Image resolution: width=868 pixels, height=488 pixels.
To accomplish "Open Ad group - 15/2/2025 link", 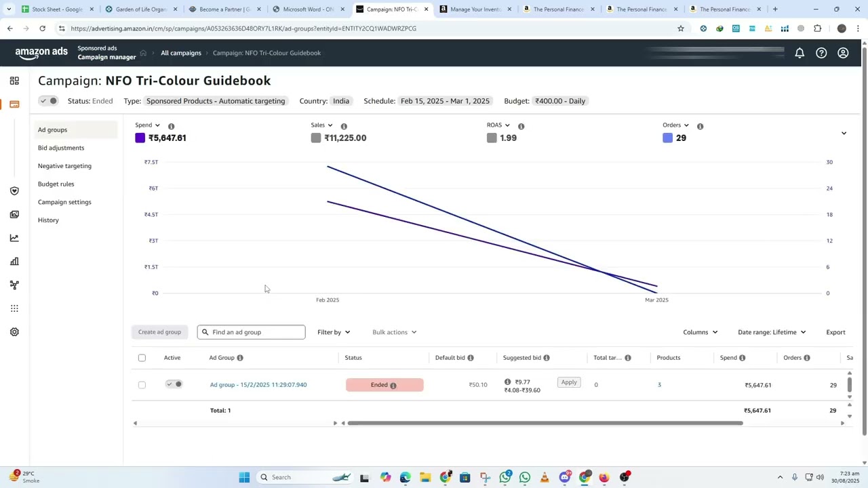I will [258, 385].
